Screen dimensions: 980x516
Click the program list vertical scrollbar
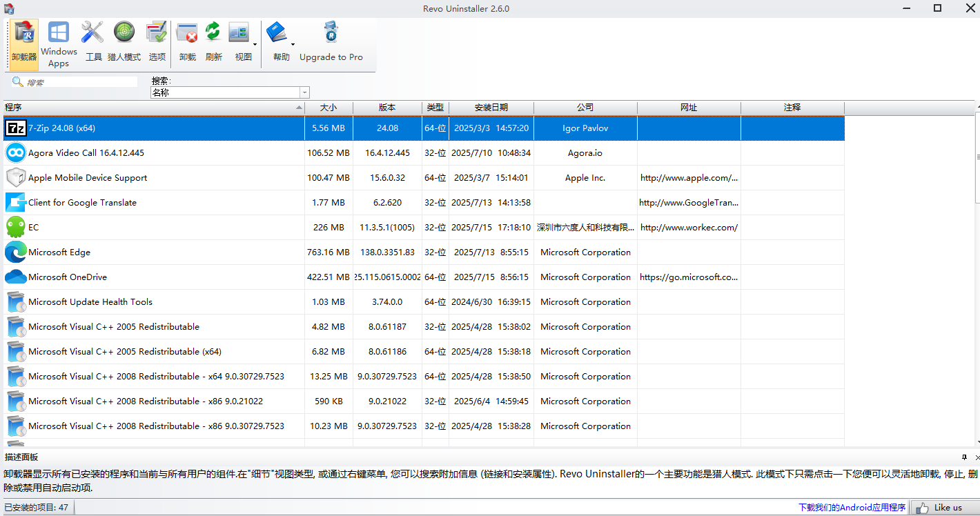click(977, 156)
